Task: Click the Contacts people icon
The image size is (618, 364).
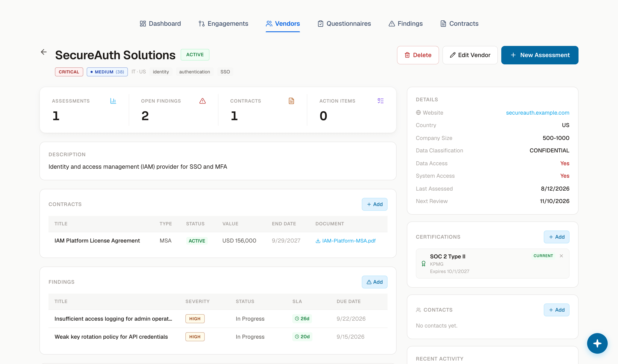Action: tap(418, 310)
